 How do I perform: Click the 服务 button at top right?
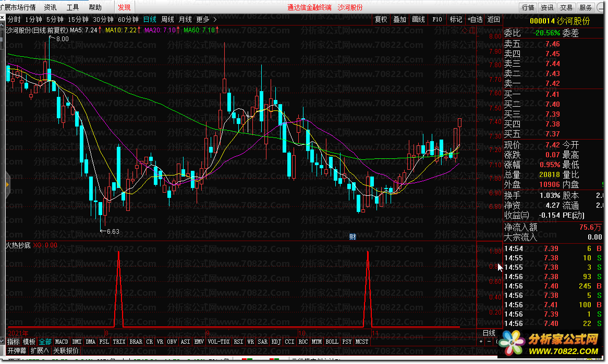[x=586, y=7]
